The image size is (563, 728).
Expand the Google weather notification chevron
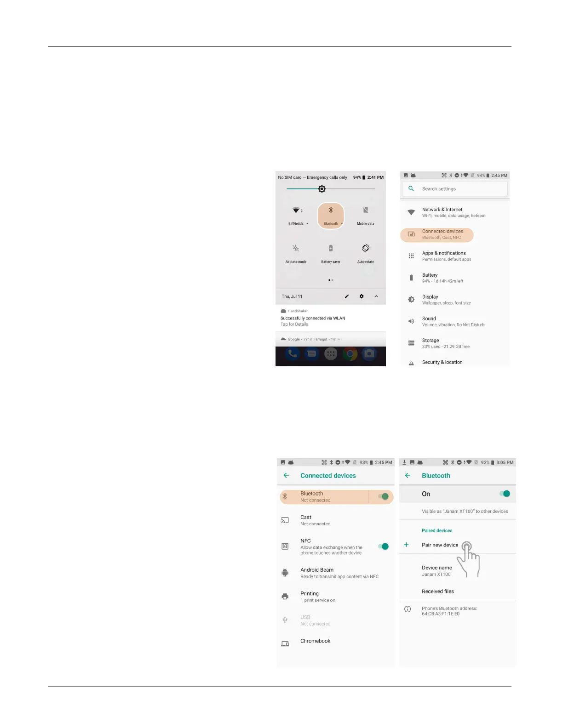click(x=339, y=339)
